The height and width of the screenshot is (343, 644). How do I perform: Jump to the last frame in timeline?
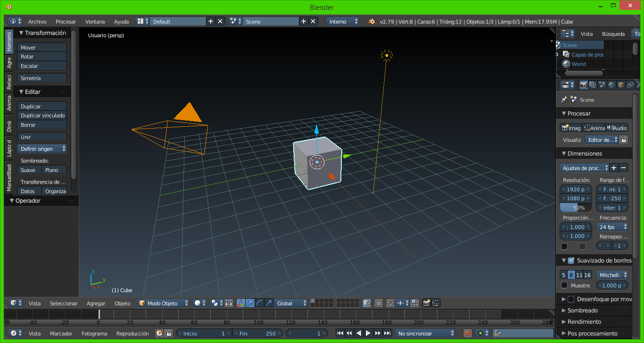pos(387,333)
